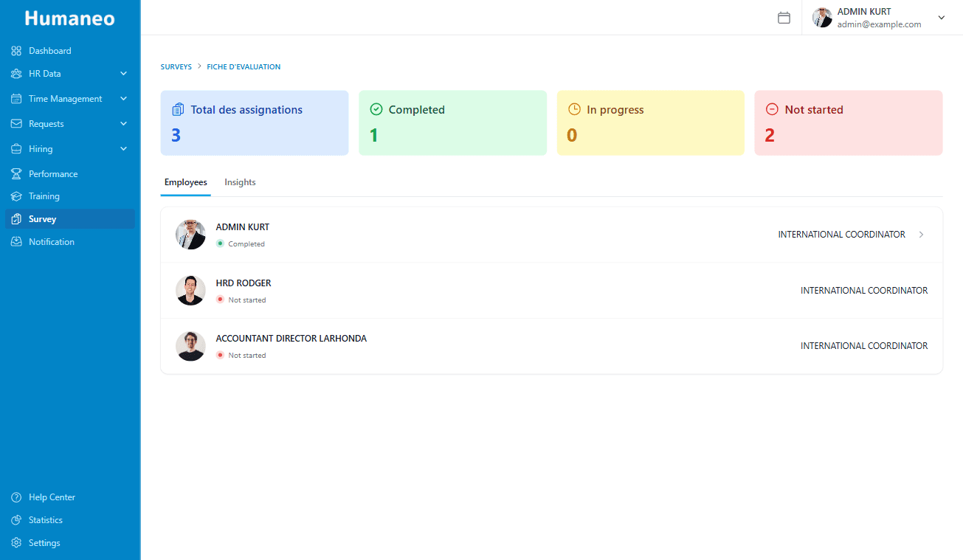The image size is (963, 560).
Task: Click the Notification inbox icon
Action: point(16,242)
